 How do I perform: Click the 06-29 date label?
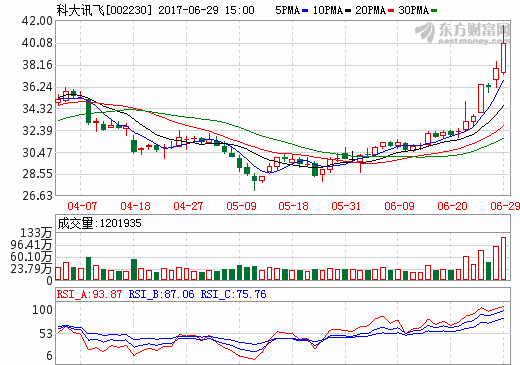click(505, 206)
